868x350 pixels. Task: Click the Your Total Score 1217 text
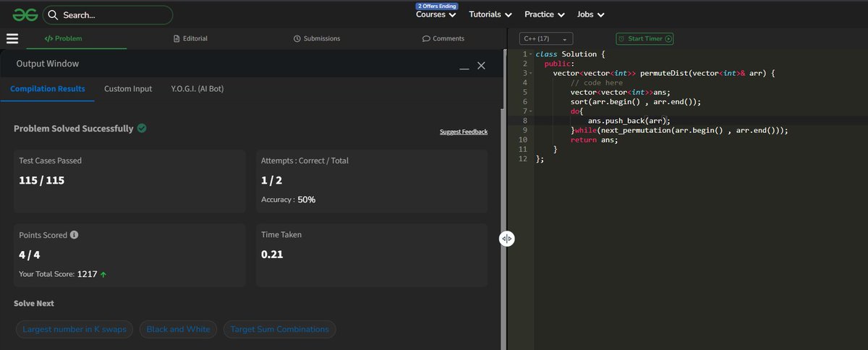tap(58, 275)
